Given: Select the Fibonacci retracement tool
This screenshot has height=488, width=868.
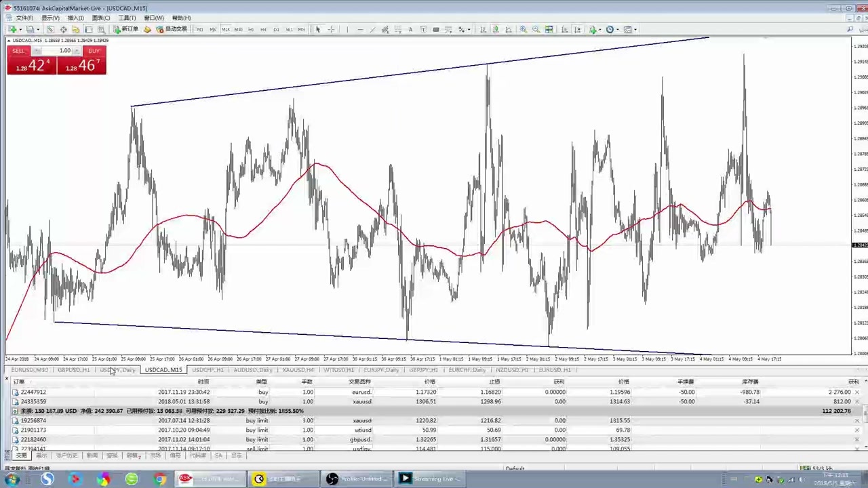Looking at the screenshot, I should point(397,29).
